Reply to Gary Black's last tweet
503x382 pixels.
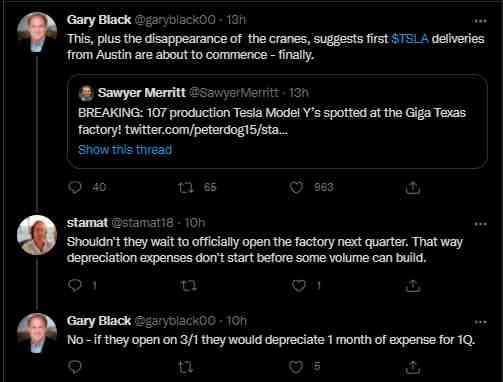point(75,367)
